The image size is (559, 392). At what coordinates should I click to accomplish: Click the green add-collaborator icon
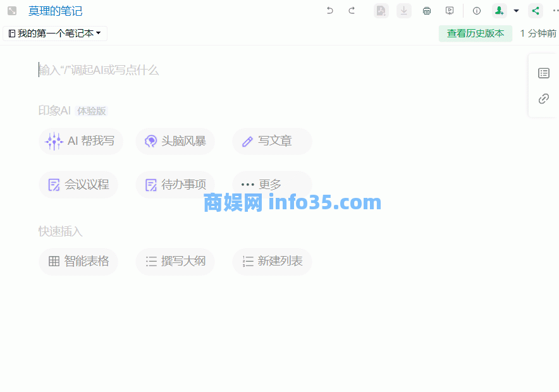click(500, 11)
